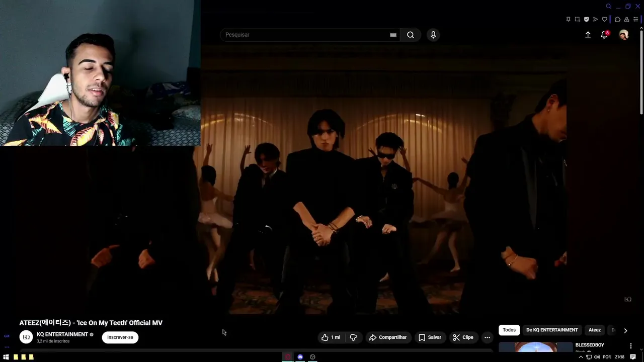The width and height of the screenshot is (644, 362).
Task: Click the heart bookmark icon
Action: tap(604, 19)
